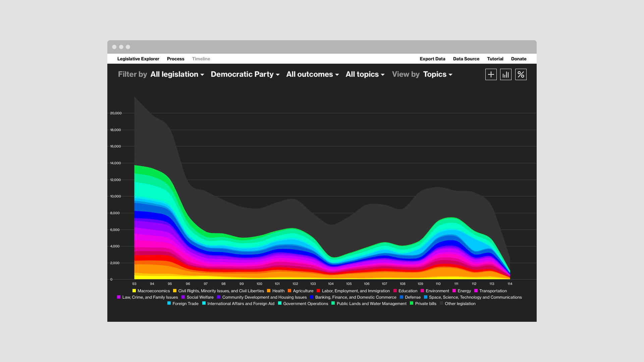Image resolution: width=644 pixels, height=362 pixels.
Task: Open the Democratic Party filter dropdown
Action: click(245, 74)
